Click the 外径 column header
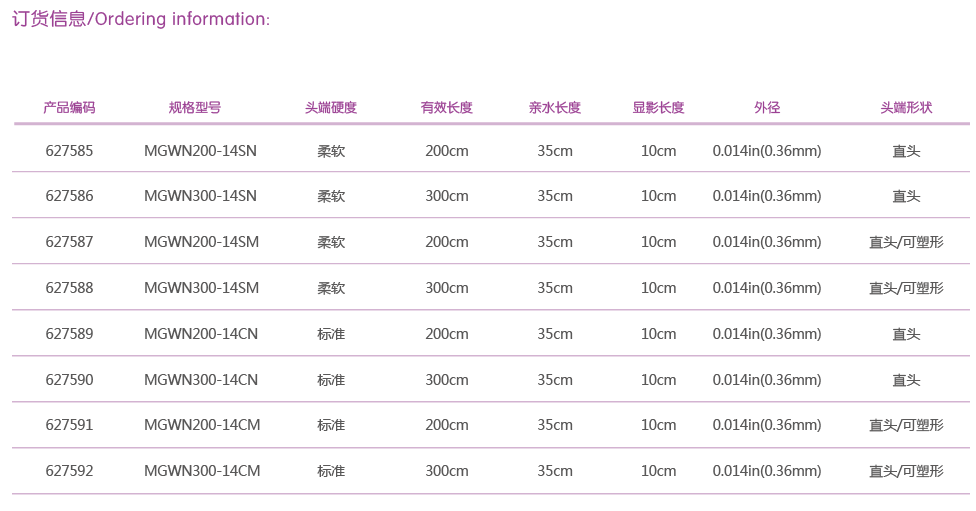The width and height of the screenshot is (976, 511). click(767, 108)
